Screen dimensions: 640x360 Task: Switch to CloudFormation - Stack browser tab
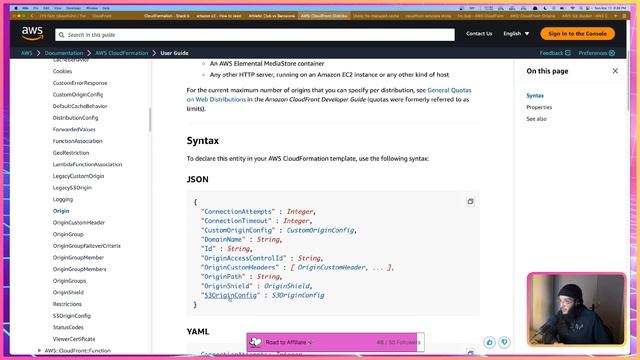(167, 16)
